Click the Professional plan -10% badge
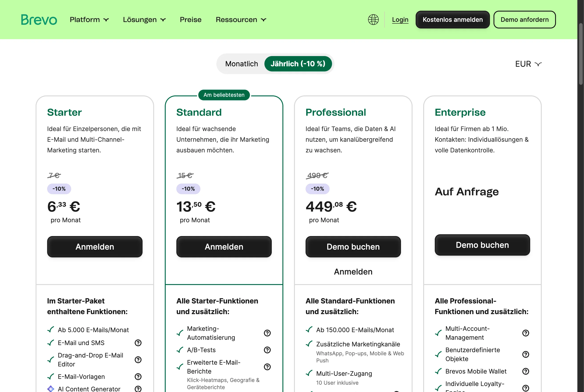 coord(317,189)
